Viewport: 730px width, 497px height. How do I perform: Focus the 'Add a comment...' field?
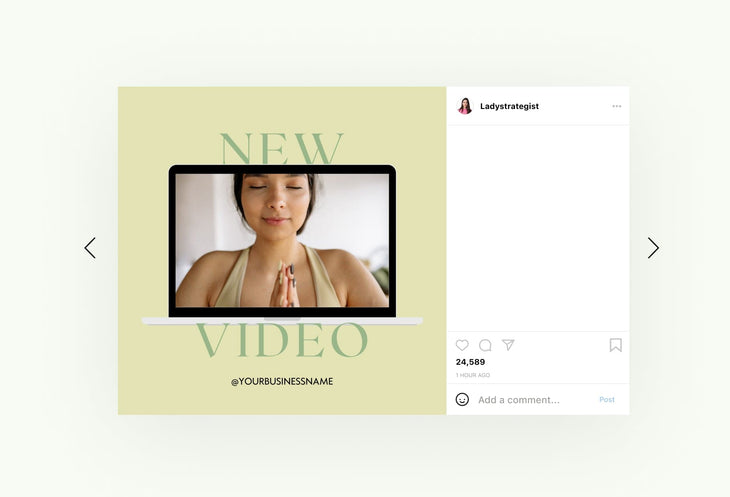530,400
